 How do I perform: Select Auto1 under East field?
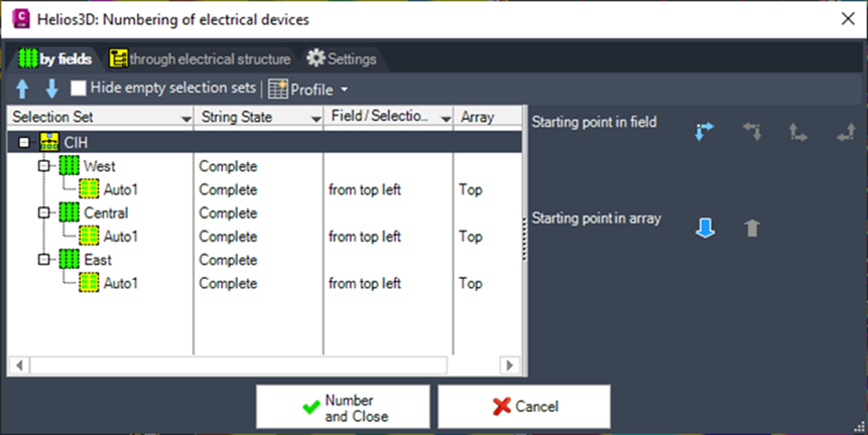120,284
